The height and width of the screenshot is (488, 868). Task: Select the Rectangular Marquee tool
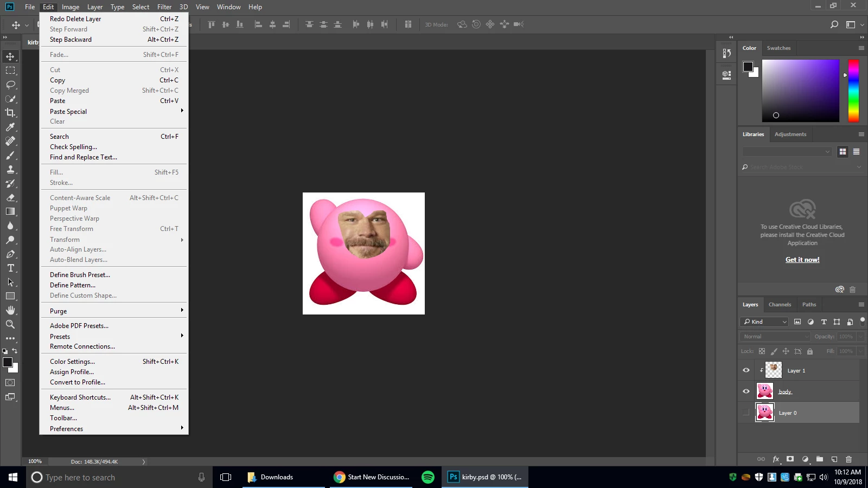(10, 70)
